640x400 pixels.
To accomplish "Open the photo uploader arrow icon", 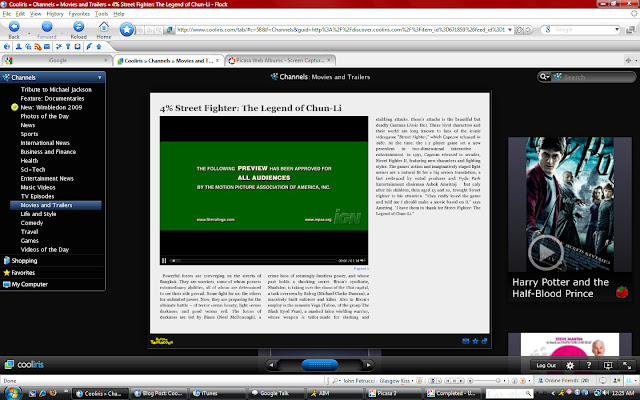I will tap(99, 47).
